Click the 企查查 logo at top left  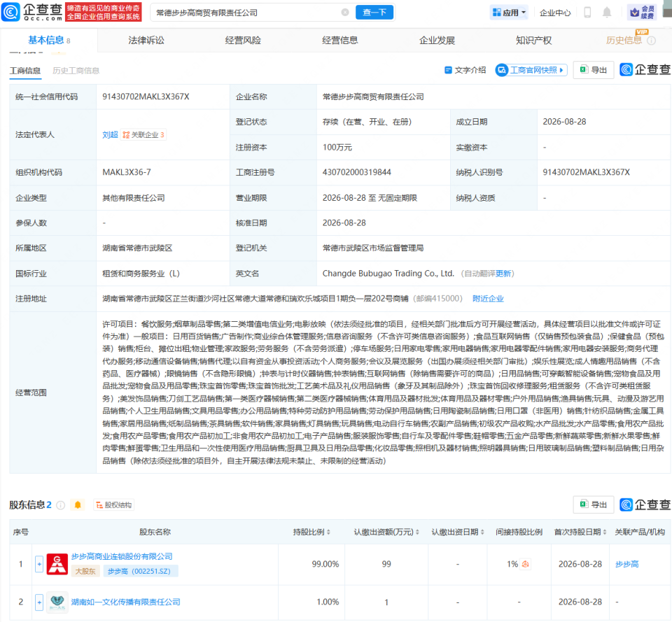[x=32, y=12]
